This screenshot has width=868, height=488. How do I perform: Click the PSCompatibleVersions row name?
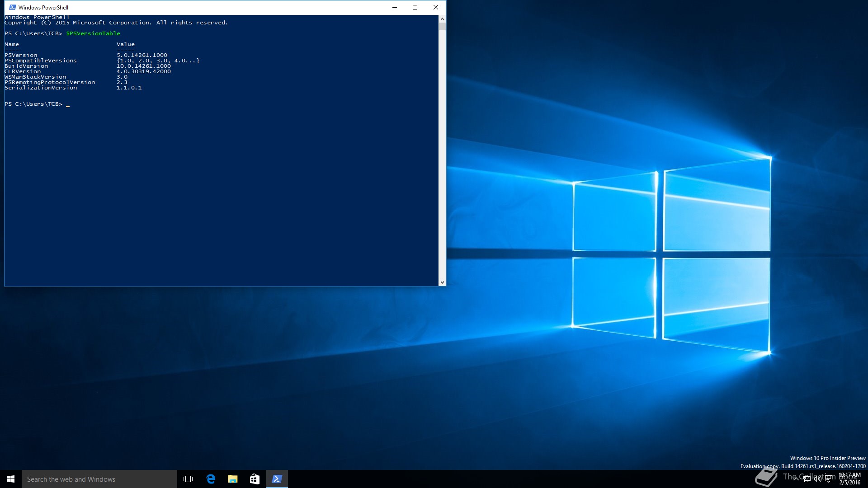41,61
